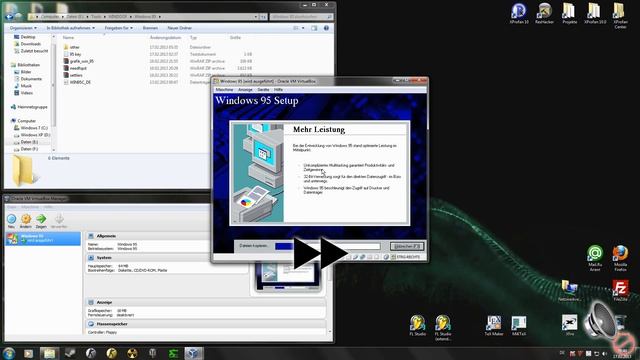This screenshot has height=360, width=640.
Task: Open the Maschine menu in the VM window
Action: click(224, 89)
